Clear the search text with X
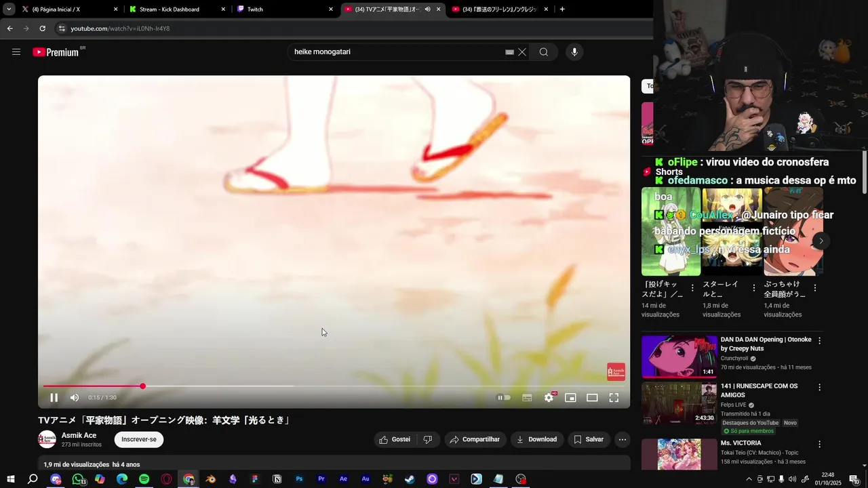868x488 pixels. point(522,52)
